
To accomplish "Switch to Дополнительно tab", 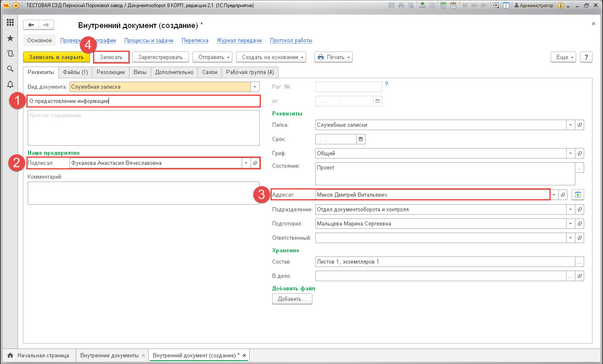I will [x=174, y=72].
